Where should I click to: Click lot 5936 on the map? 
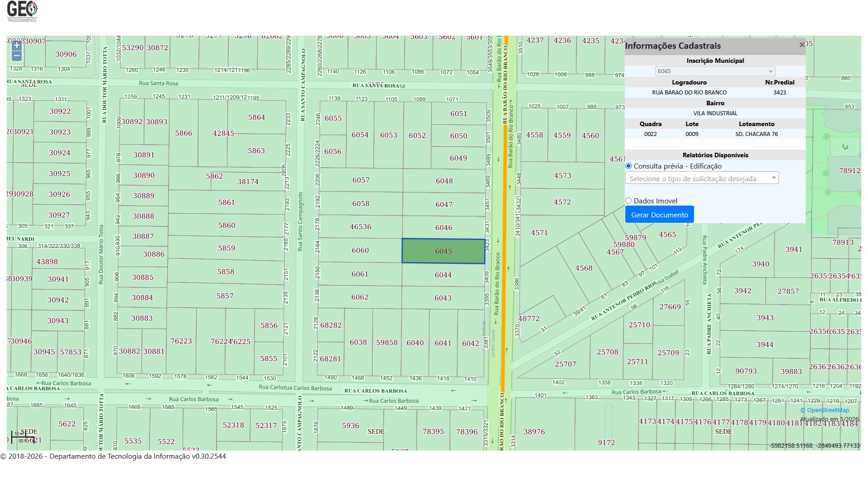pyautogui.click(x=350, y=426)
